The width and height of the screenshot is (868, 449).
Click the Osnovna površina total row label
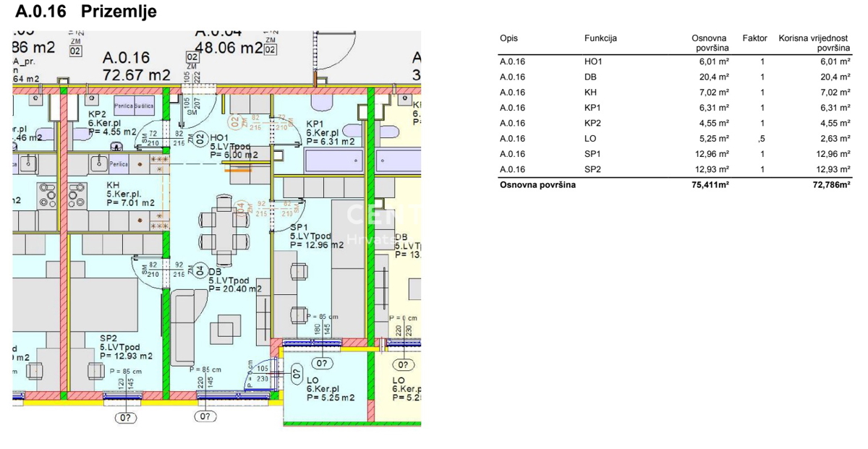pyautogui.click(x=537, y=185)
